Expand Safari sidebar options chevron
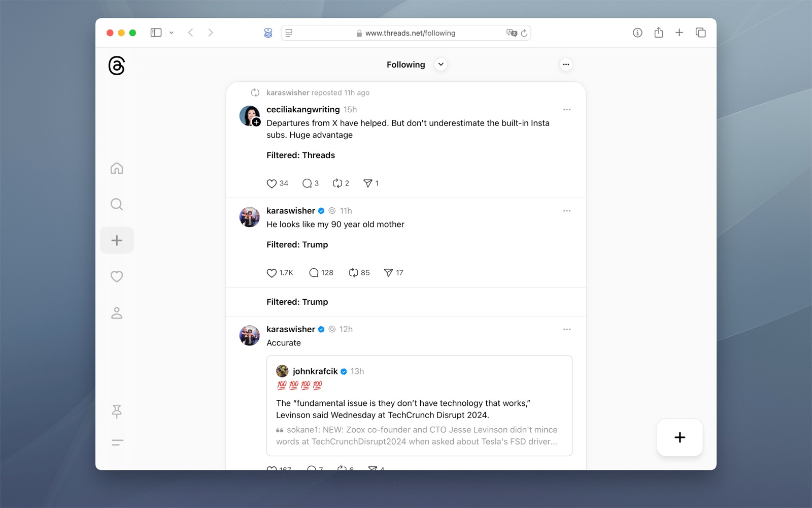This screenshot has width=812, height=508. pos(172,33)
